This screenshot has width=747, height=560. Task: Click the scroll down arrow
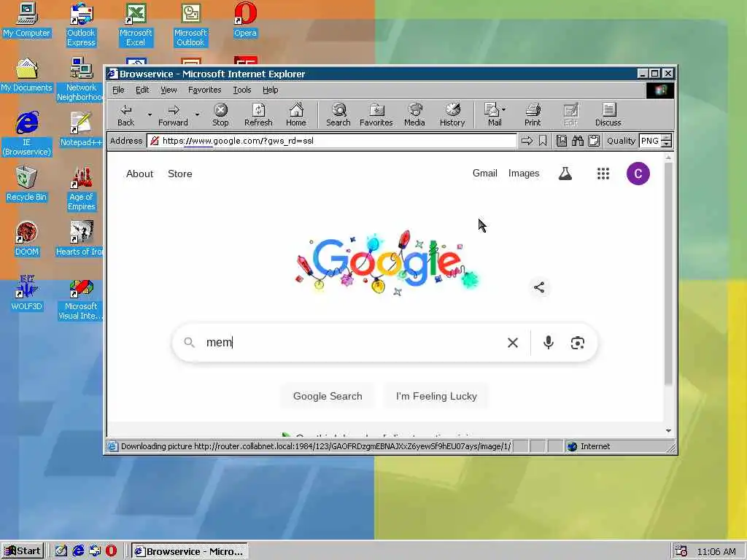point(668,430)
